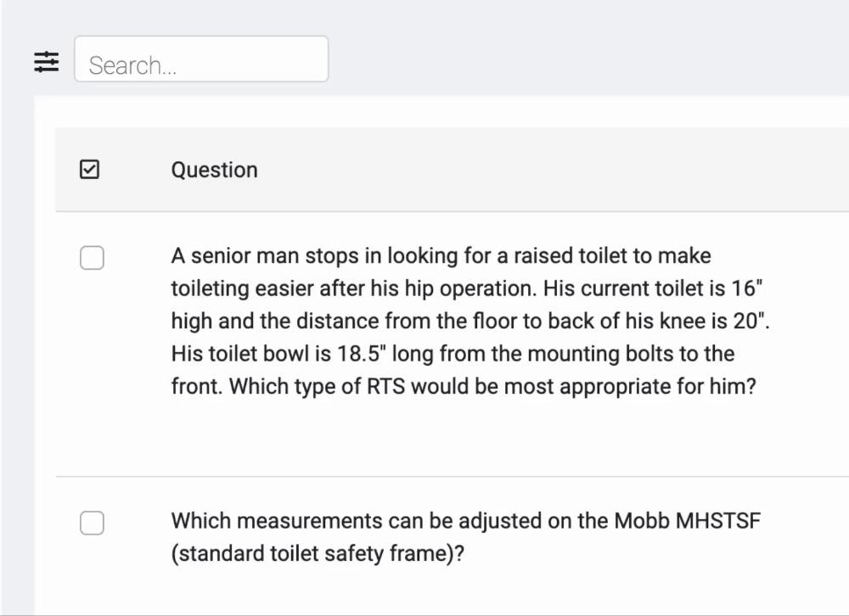
Task: Click the Question header label text
Action: (x=215, y=170)
